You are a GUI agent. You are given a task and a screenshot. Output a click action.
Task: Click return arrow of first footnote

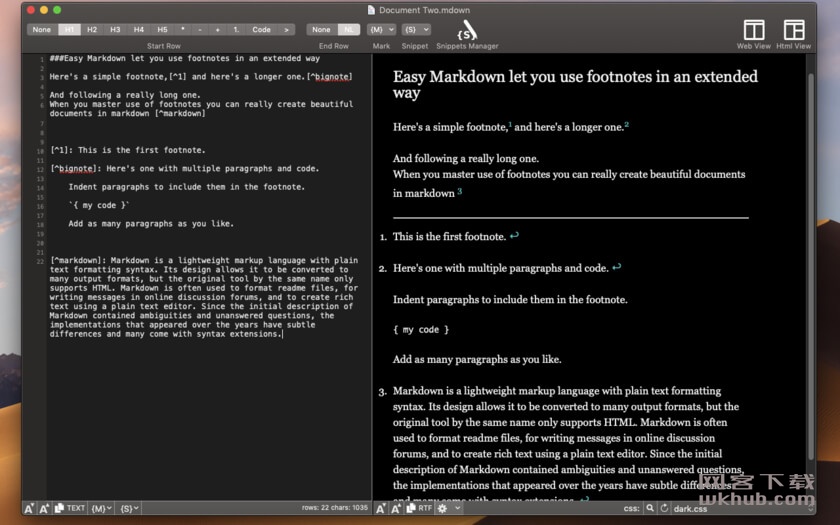coord(514,236)
